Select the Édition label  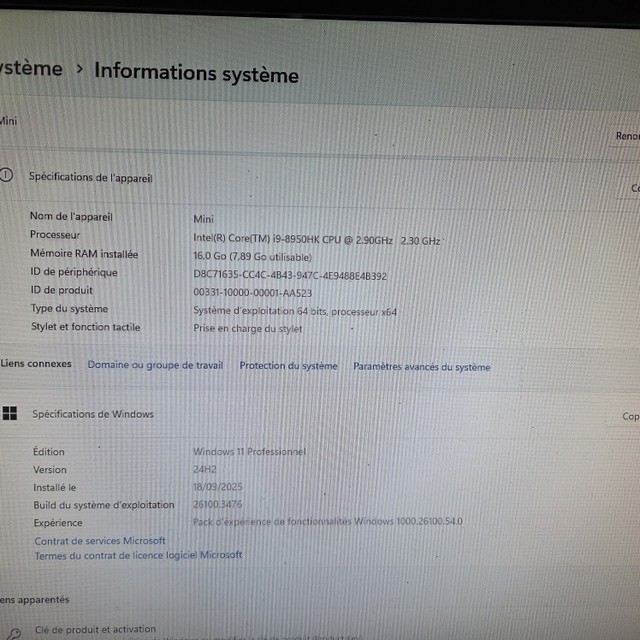coord(49,452)
